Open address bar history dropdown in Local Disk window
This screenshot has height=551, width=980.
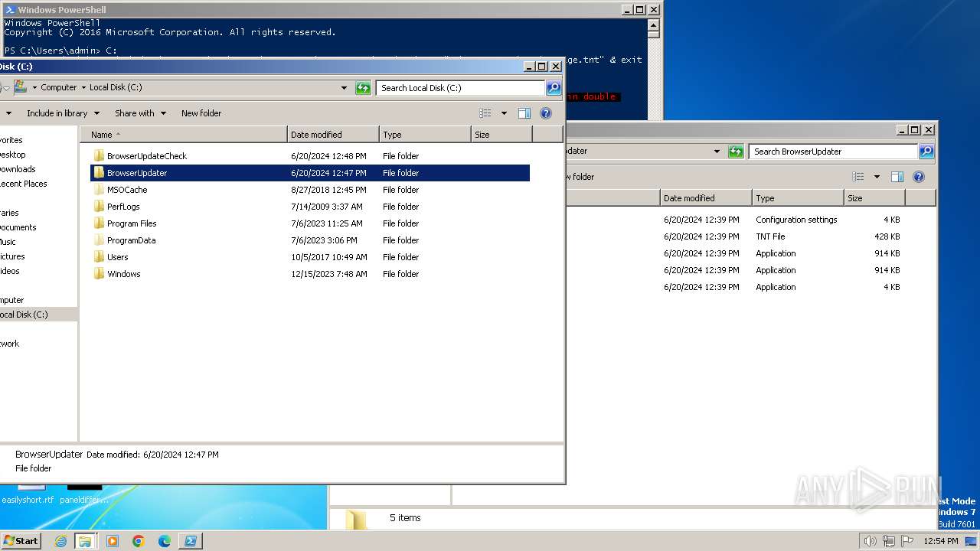pos(344,88)
